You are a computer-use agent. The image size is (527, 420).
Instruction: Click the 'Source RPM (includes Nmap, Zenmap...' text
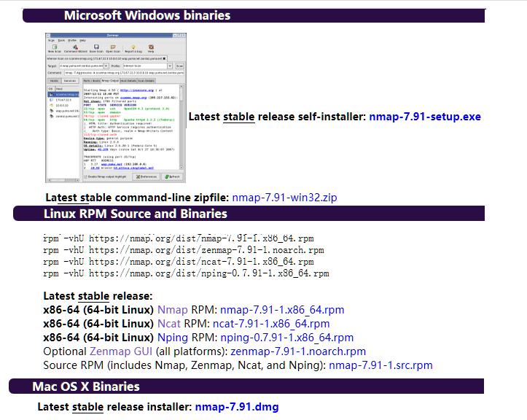tap(184, 365)
